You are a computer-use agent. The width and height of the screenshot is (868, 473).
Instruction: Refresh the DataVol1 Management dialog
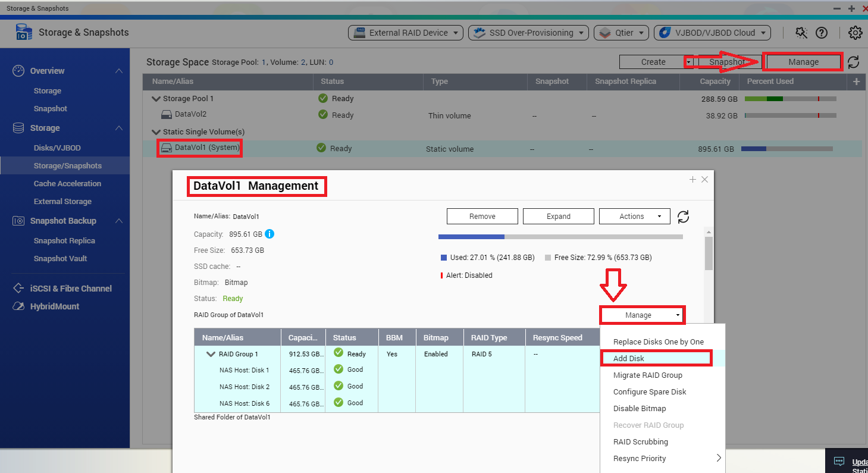(684, 217)
